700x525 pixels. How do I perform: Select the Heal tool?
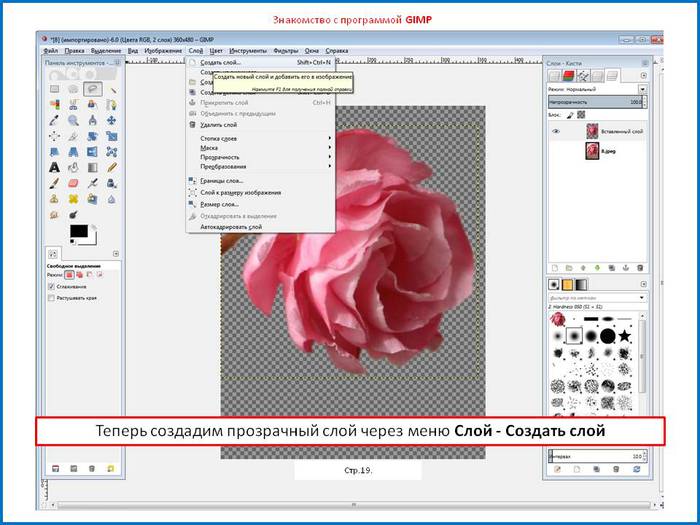tap(73, 199)
